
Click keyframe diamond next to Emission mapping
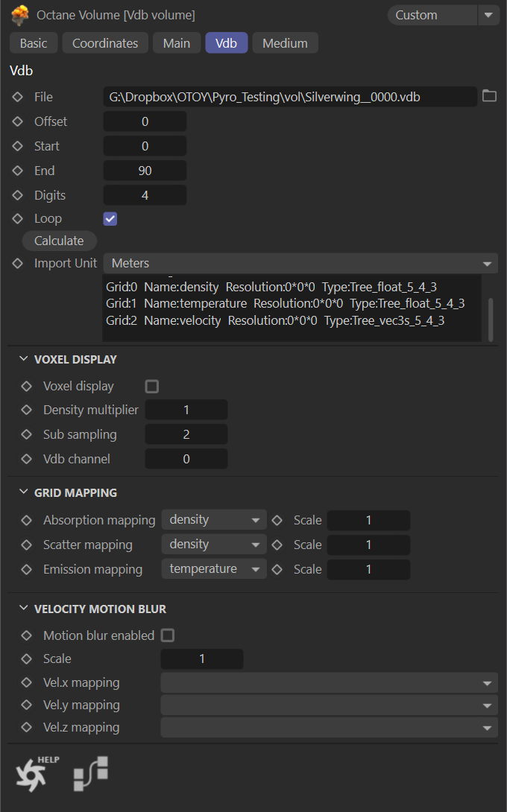point(27,569)
